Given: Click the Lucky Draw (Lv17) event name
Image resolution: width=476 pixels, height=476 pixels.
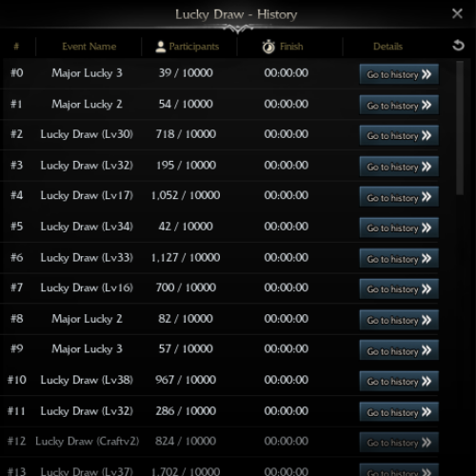Looking at the screenshot, I should tap(87, 195).
